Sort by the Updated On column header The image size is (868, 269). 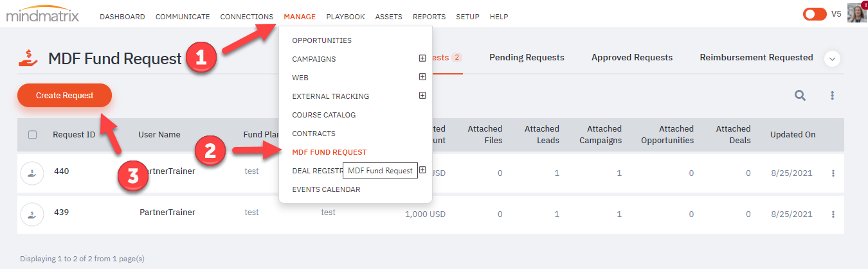click(793, 135)
